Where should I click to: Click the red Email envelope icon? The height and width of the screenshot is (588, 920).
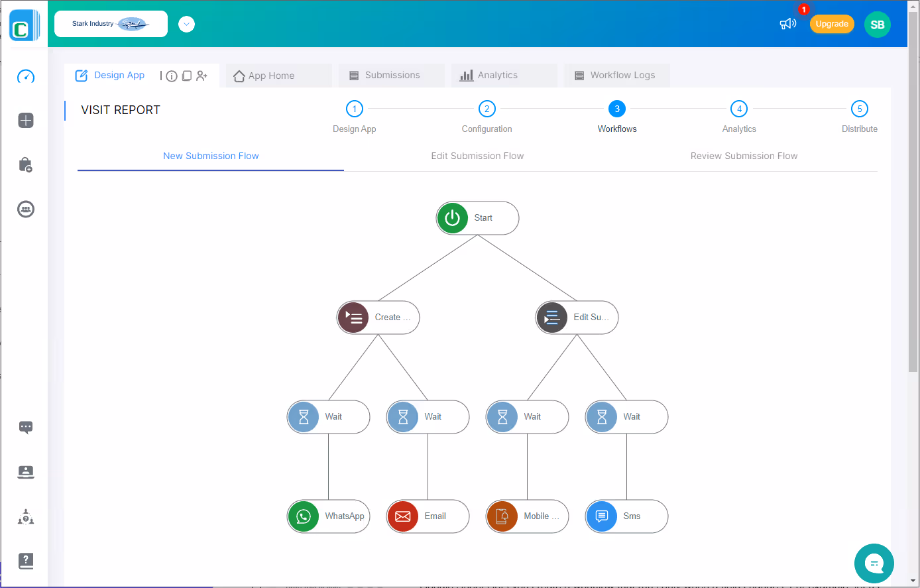click(x=403, y=516)
